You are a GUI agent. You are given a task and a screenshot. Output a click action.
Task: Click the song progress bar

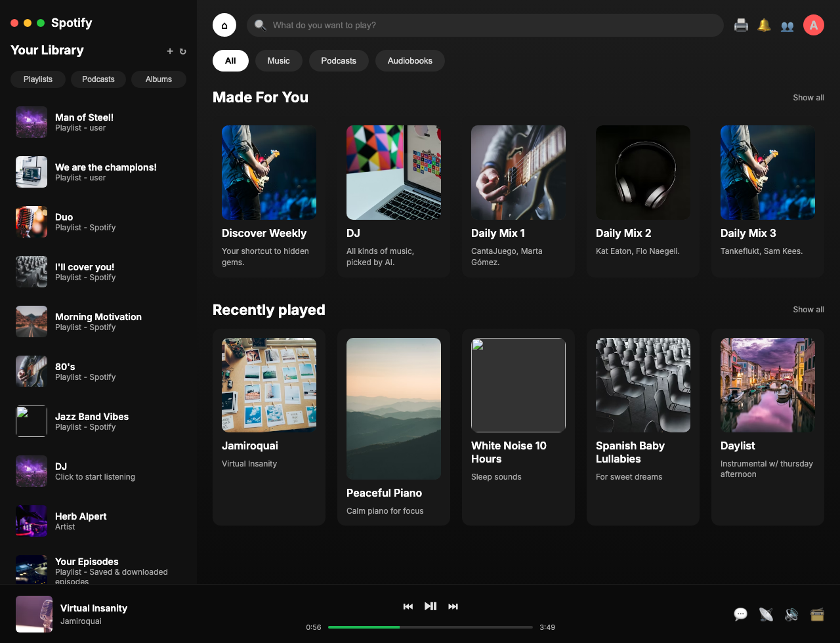pyautogui.click(x=430, y=627)
